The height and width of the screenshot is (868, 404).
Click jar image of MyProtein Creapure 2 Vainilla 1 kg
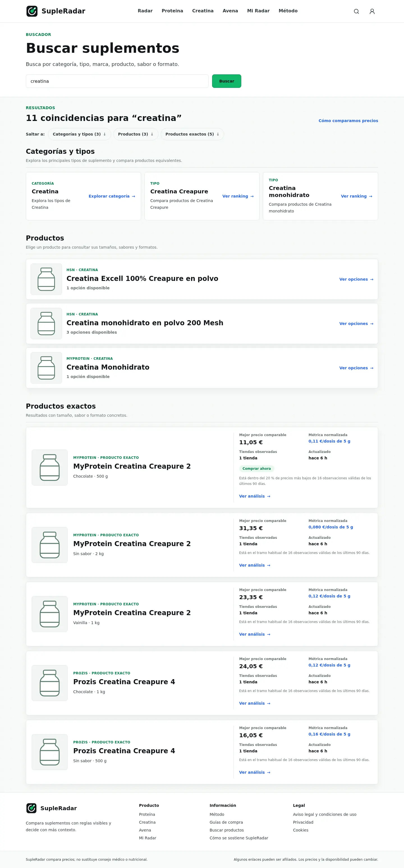tap(50, 614)
